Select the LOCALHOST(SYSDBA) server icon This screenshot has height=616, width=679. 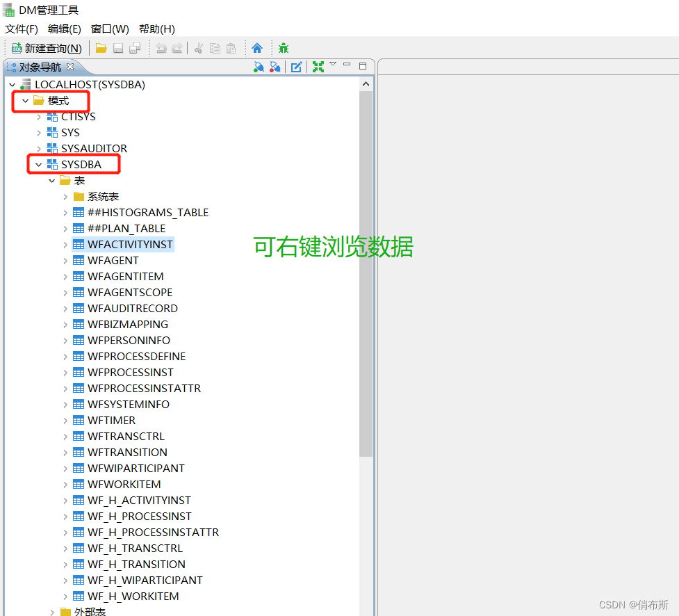26,84
